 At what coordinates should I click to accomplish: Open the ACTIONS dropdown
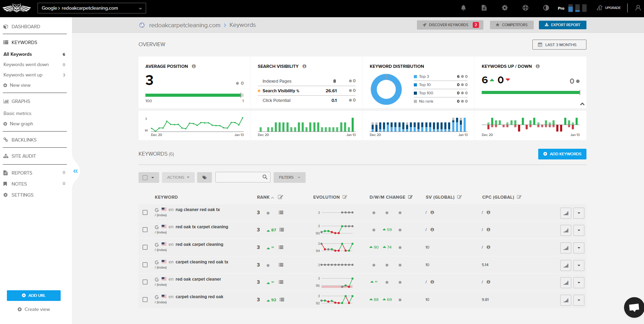(178, 177)
